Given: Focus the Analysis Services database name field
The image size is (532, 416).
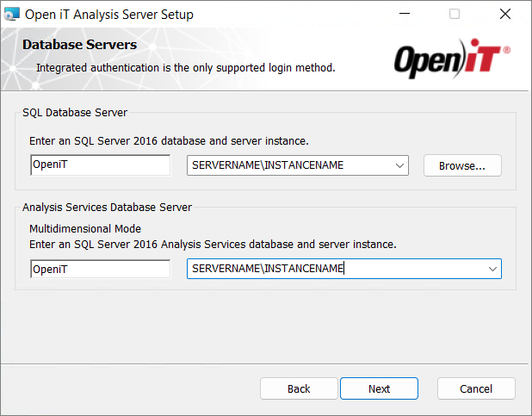Looking at the screenshot, I should pos(101,269).
